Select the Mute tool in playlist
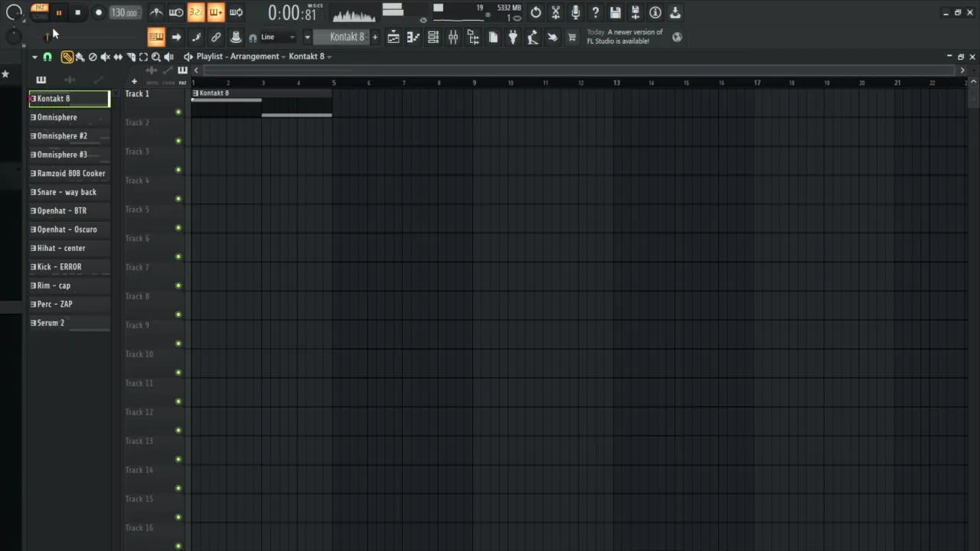The width and height of the screenshot is (980, 551). [105, 57]
